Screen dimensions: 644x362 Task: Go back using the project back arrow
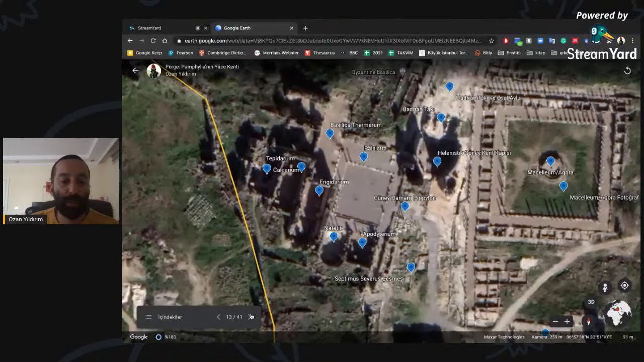point(135,71)
